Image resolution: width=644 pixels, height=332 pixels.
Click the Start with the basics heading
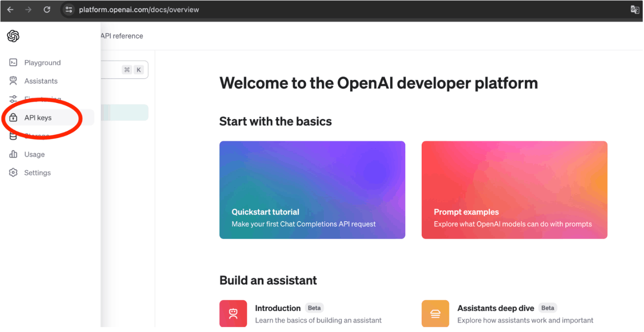276,121
